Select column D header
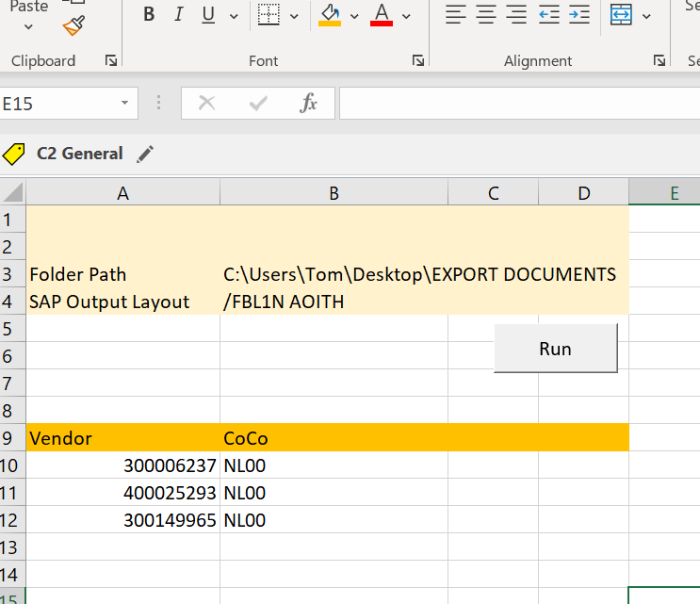Screen dimensions: 700x604 click(x=584, y=193)
